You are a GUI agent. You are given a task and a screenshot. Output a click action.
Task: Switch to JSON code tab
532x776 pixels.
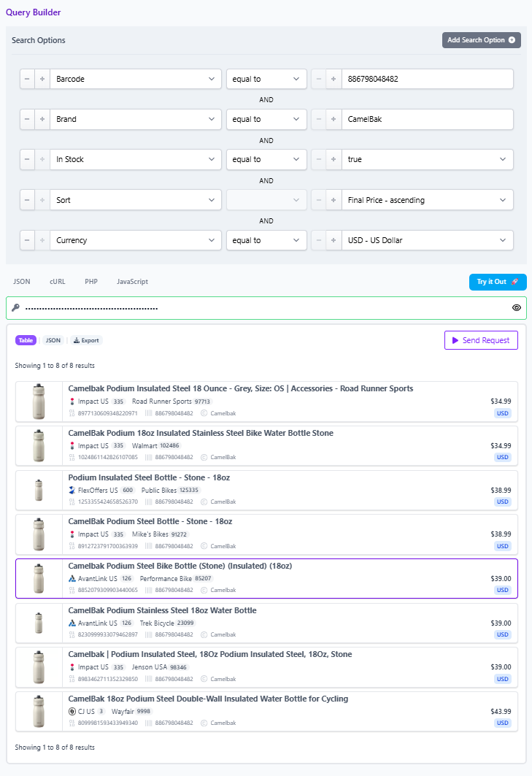click(22, 282)
